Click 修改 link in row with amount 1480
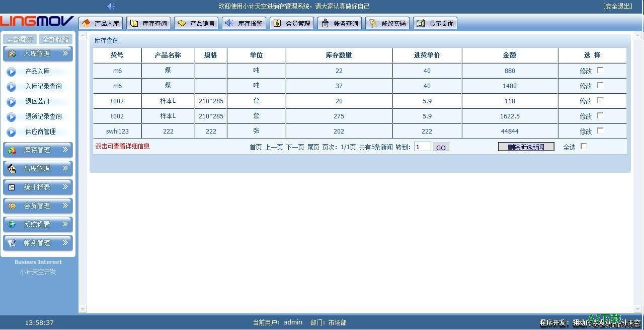Viewport: 644px width, 330px height. (x=586, y=86)
